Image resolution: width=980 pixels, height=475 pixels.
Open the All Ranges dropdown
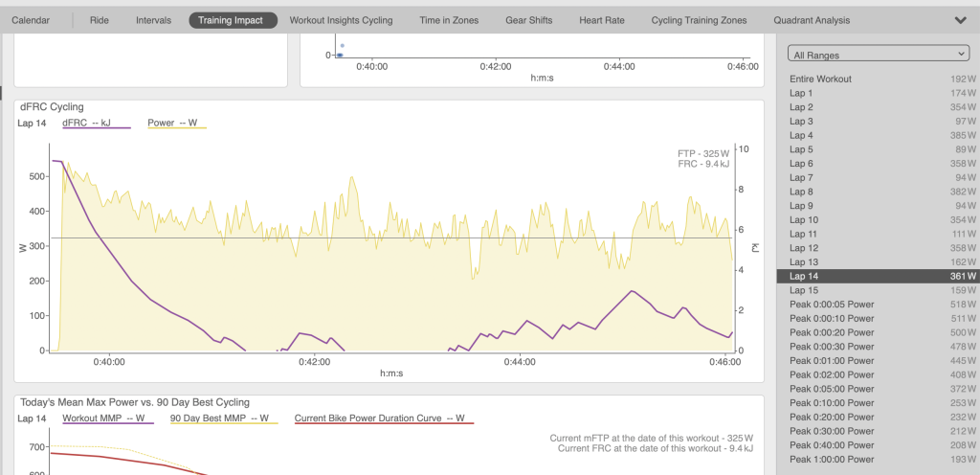[879, 55]
